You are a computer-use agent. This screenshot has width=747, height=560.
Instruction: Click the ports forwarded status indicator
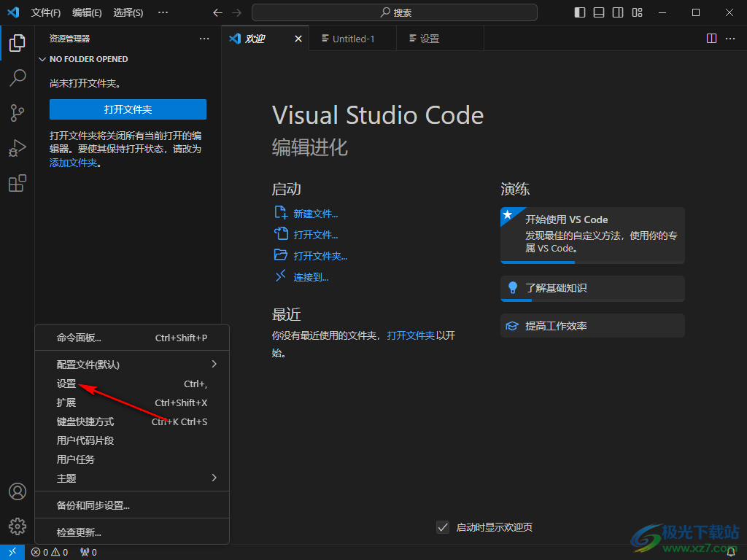pyautogui.click(x=88, y=552)
